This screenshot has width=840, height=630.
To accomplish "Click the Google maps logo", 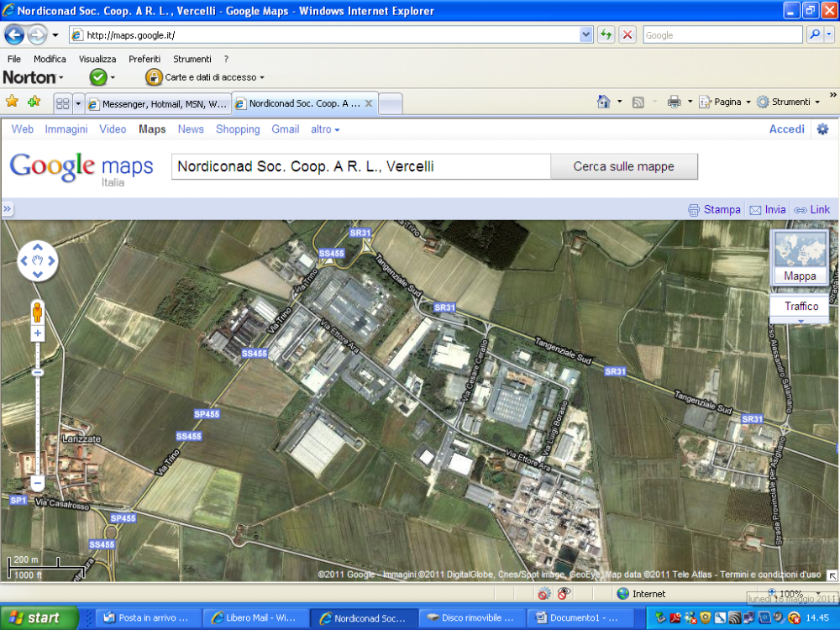I will coord(81,168).
